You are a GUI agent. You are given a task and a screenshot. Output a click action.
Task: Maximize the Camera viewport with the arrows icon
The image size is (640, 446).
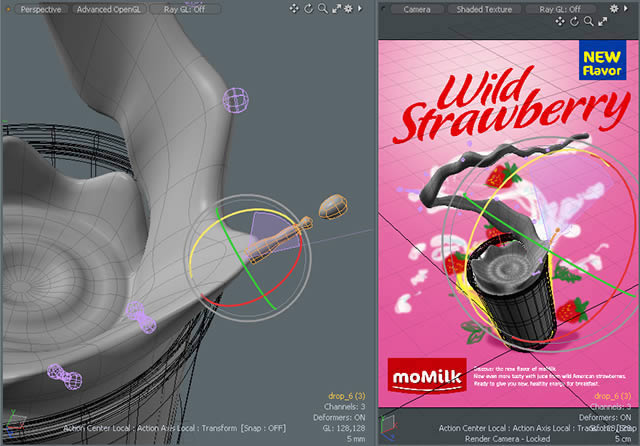(x=602, y=22)
